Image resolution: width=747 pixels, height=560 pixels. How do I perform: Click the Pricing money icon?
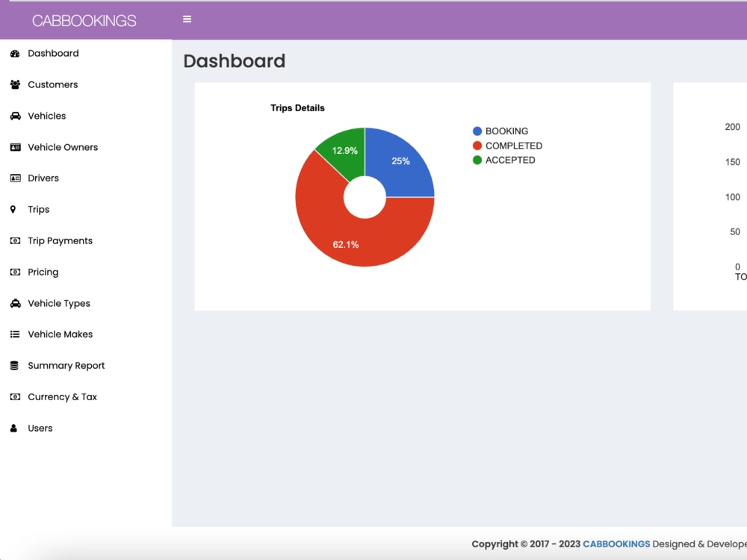[x=15, y=272]
